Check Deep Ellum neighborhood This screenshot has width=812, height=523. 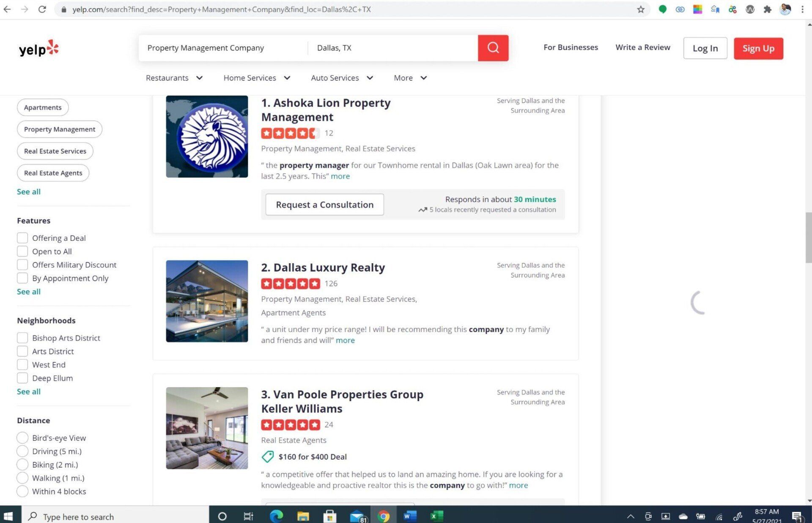22,378
